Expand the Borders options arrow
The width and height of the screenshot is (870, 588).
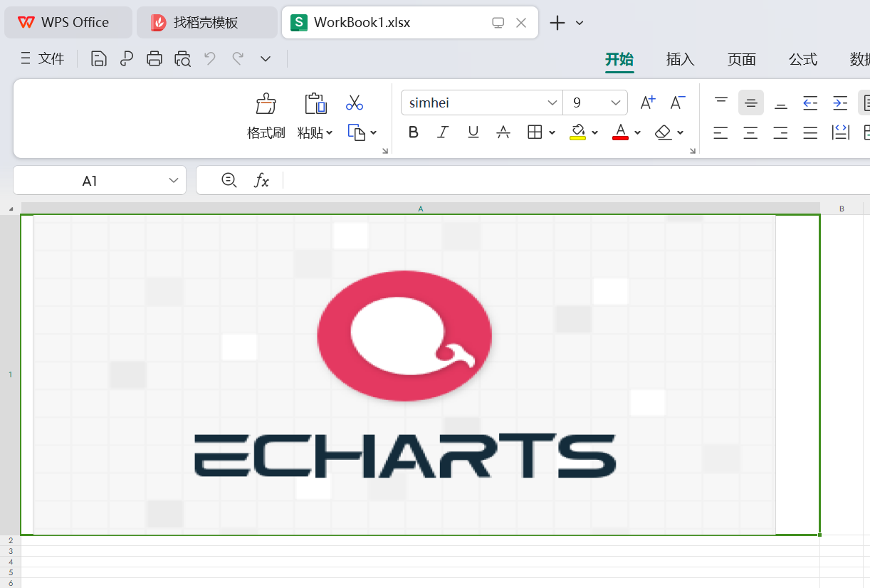552,132
